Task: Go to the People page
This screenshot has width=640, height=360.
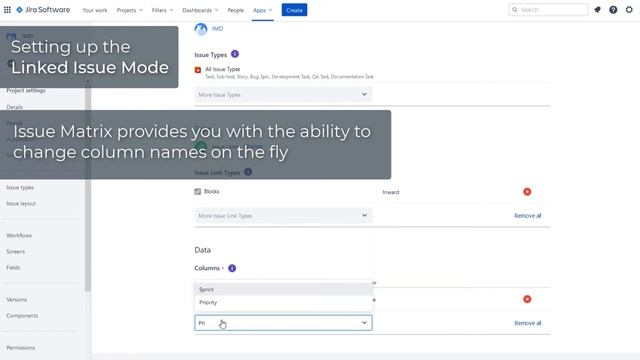Action: click(236, 10)
